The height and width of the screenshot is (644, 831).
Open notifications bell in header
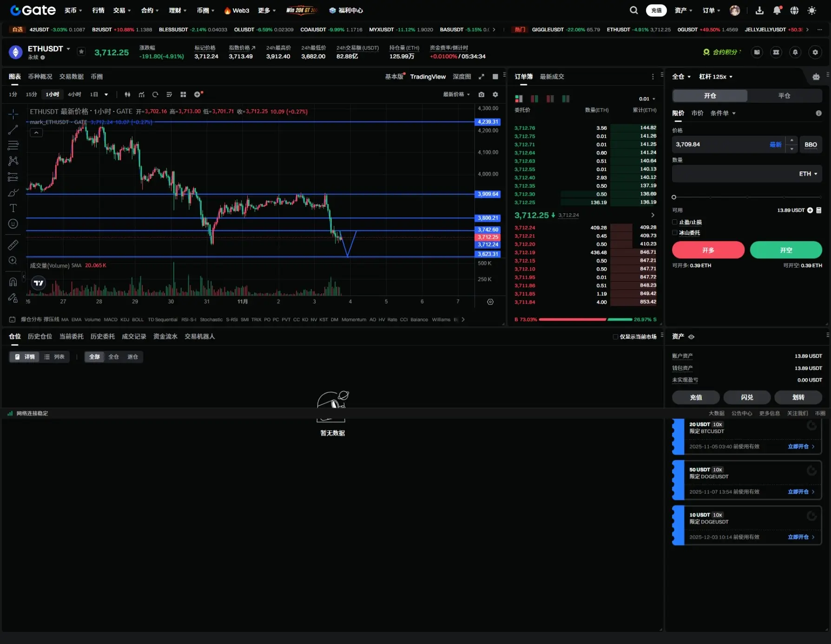[777, 10]
